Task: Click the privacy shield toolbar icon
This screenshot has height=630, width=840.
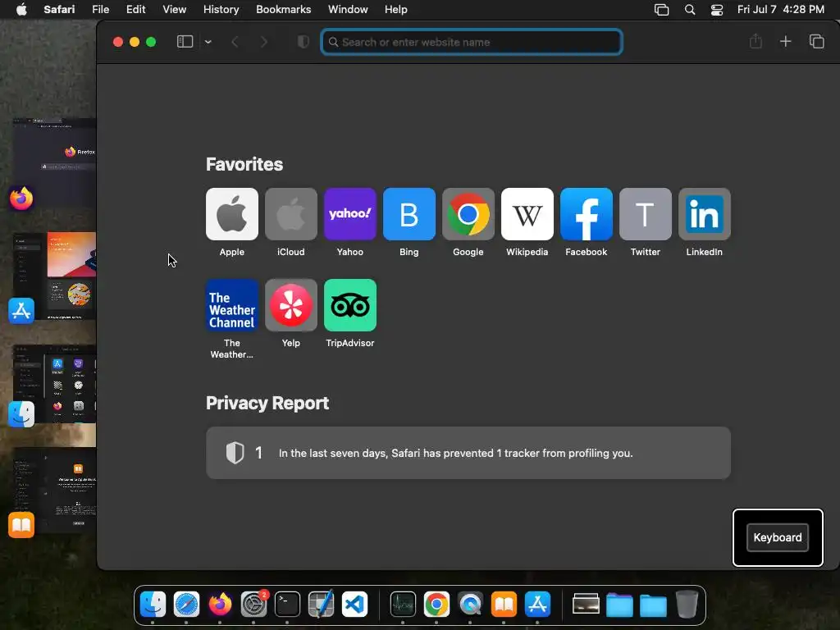Action: 304,42
